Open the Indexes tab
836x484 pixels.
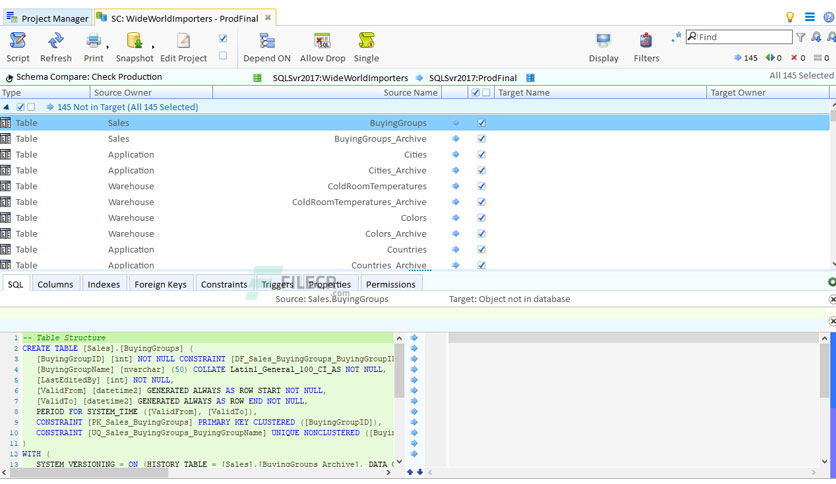[x=103, y=284]
